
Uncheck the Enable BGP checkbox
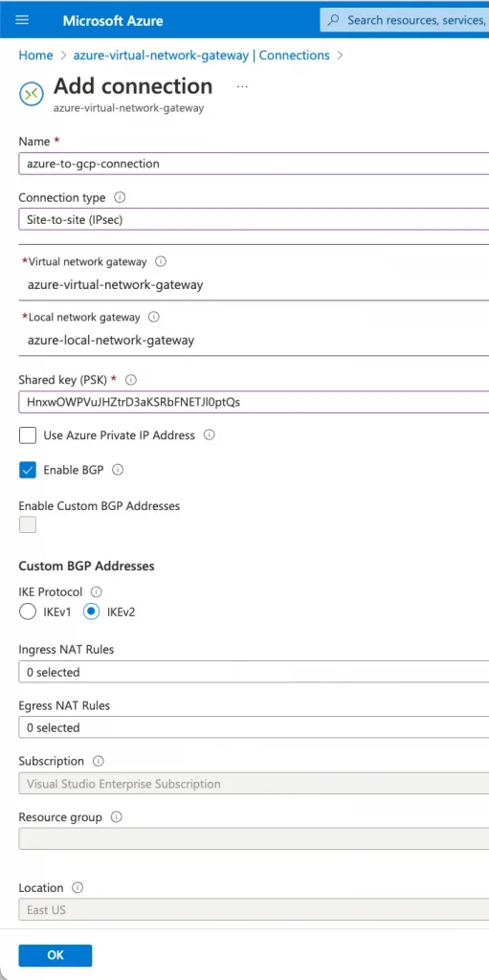tap(28, 470)
